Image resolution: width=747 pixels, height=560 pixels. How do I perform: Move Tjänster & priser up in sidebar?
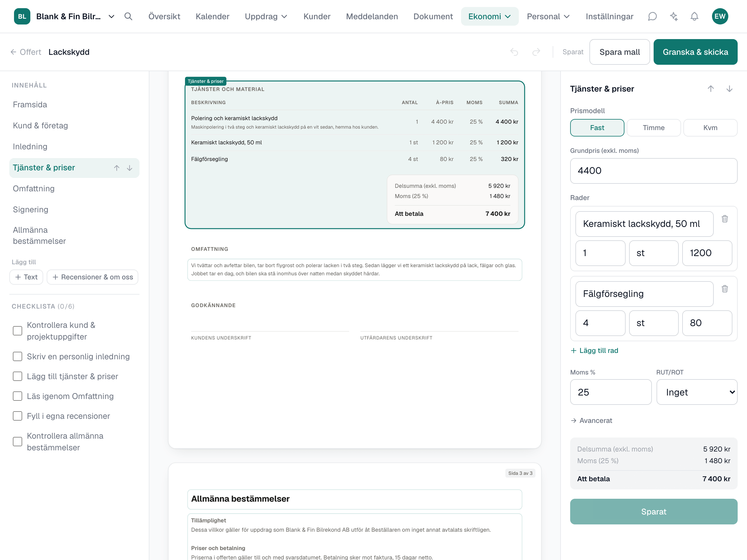click(116, 168)
